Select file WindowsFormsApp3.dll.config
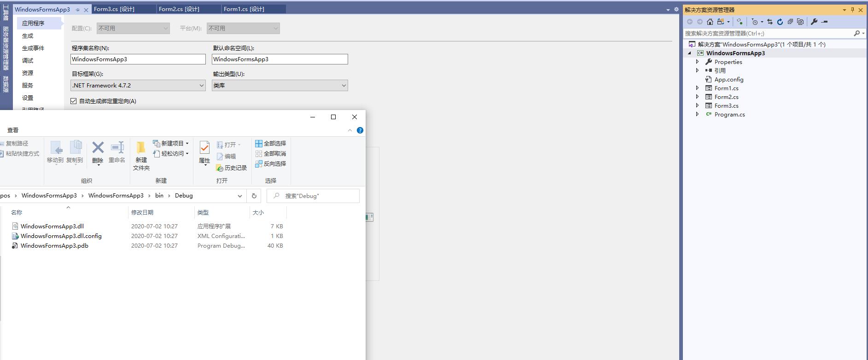The image size is (868, 360). 61,236
